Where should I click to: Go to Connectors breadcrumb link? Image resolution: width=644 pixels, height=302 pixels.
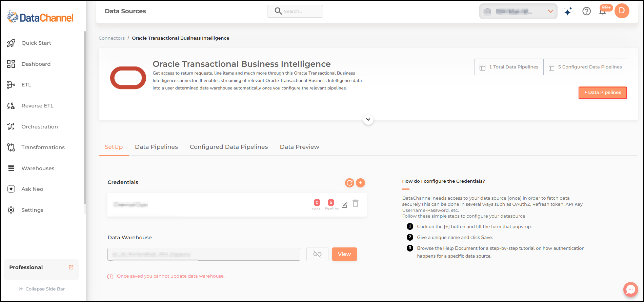pos(112,38)
